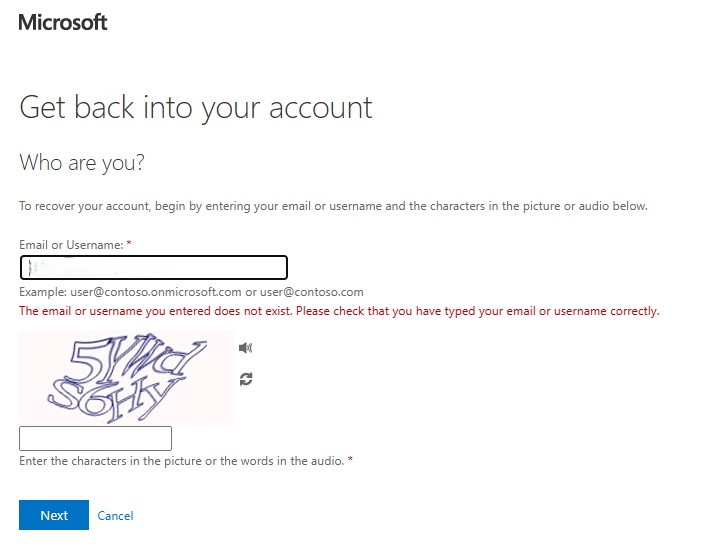Click the red asterisk after the CAPTCHA instruction
This screenshot has height=553, width=711.
(350, 459)
